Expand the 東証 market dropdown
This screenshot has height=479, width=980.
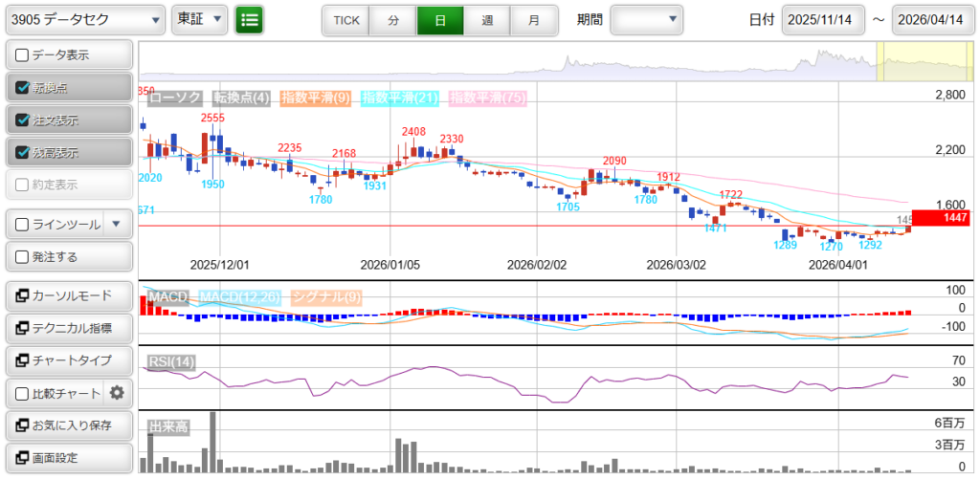[199, 19]
